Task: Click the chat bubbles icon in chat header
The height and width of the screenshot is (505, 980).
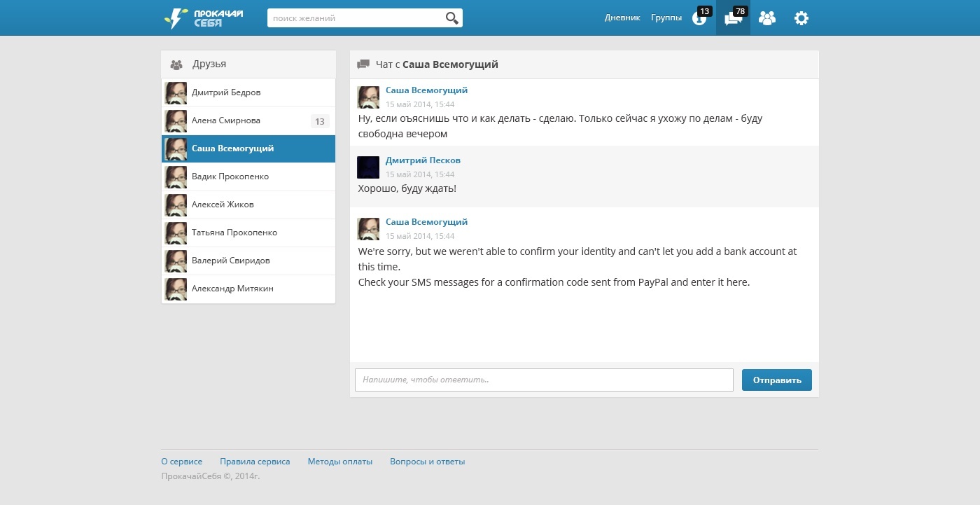Action: click(x=363, y=64)
